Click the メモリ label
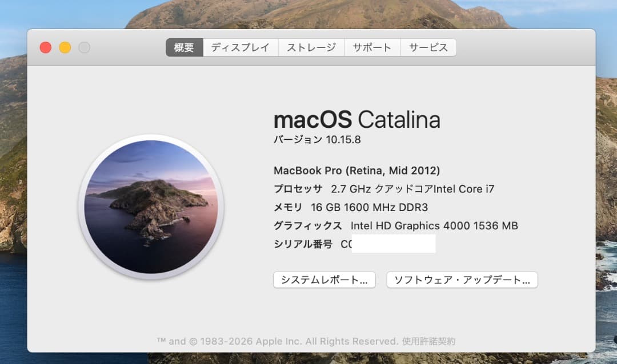This screenshot has width=617, height=364. (x=288, y=207)
